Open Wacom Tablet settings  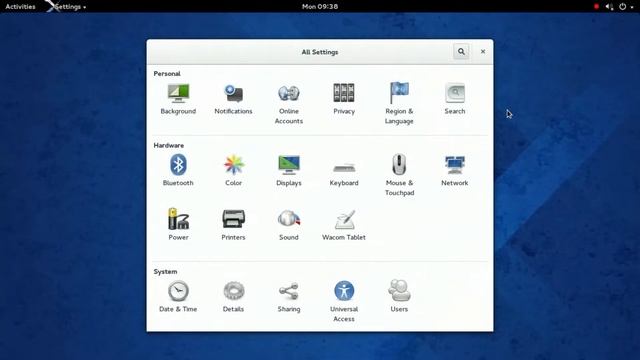[344, 225]
